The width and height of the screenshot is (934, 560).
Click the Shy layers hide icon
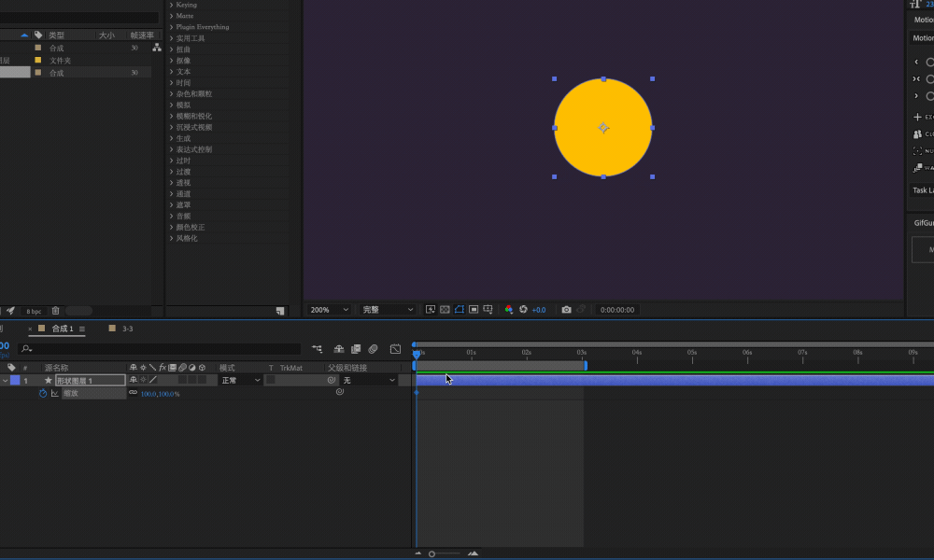(339, 349)
